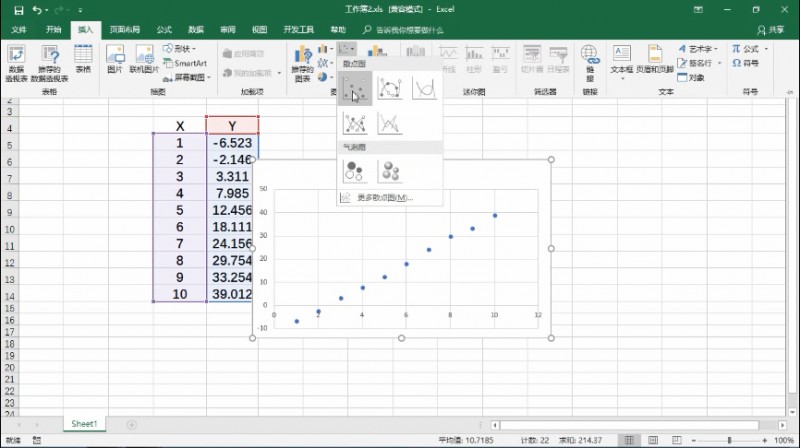Click the Slicer (切片器) icon
The width and height of the screenshot is (800, 448).
[x=532, y=59]
